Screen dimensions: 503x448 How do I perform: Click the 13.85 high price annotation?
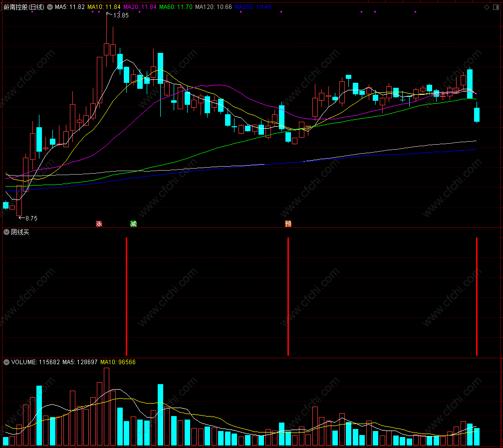click(x=121, y=15)
